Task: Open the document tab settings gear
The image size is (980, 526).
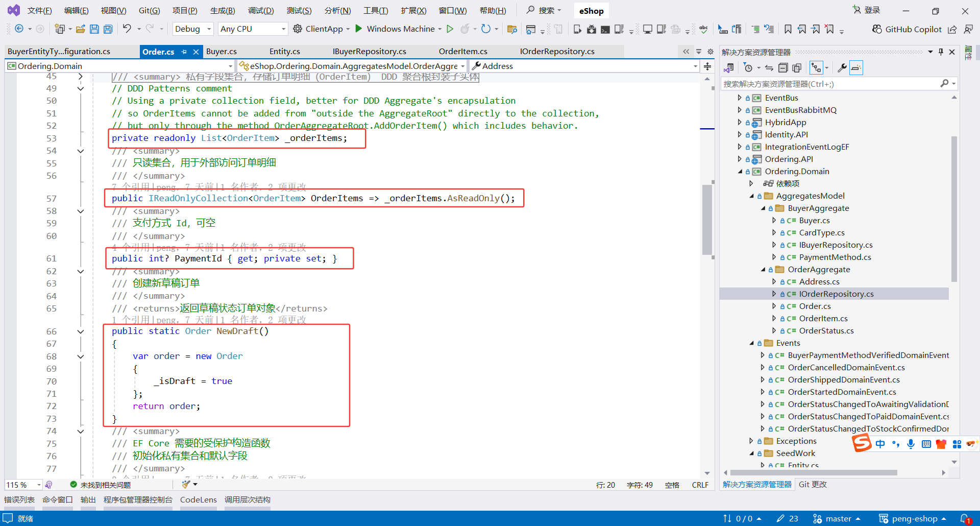Action: (710, 52)
